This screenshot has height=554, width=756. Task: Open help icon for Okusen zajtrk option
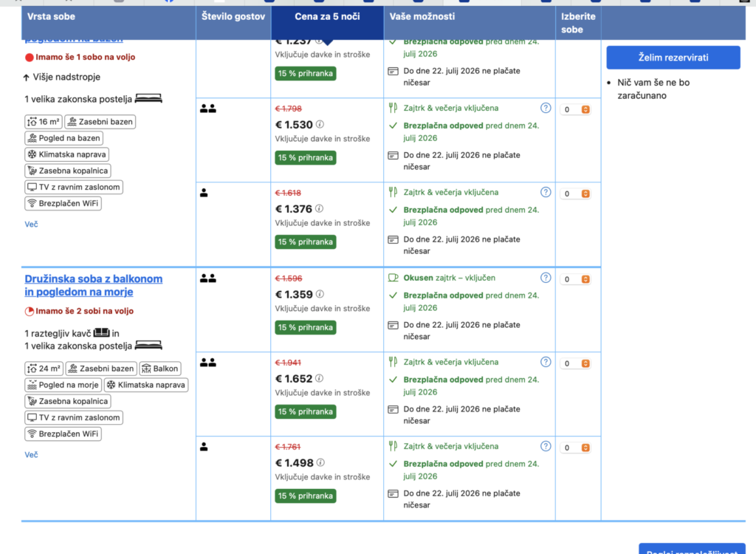click(546, 278)
